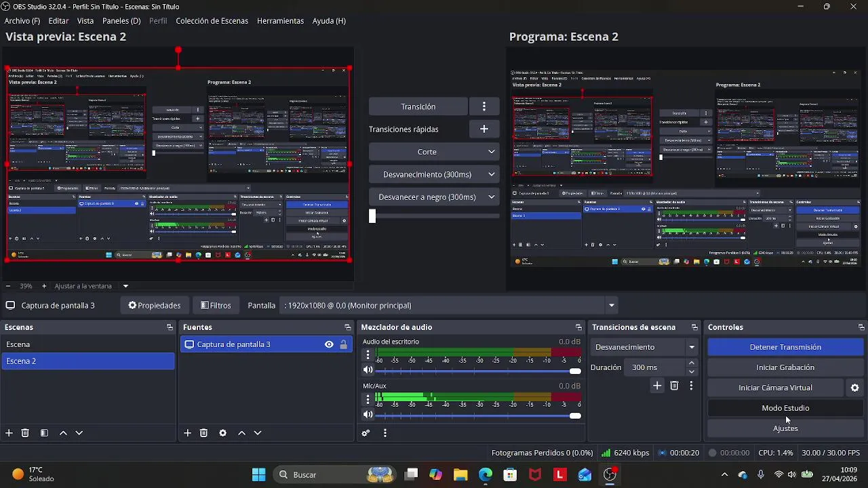Click the transition duration 300 ms field
This screenshot has height=488, width=868.
pyautogui.click(x=656, y=367)
